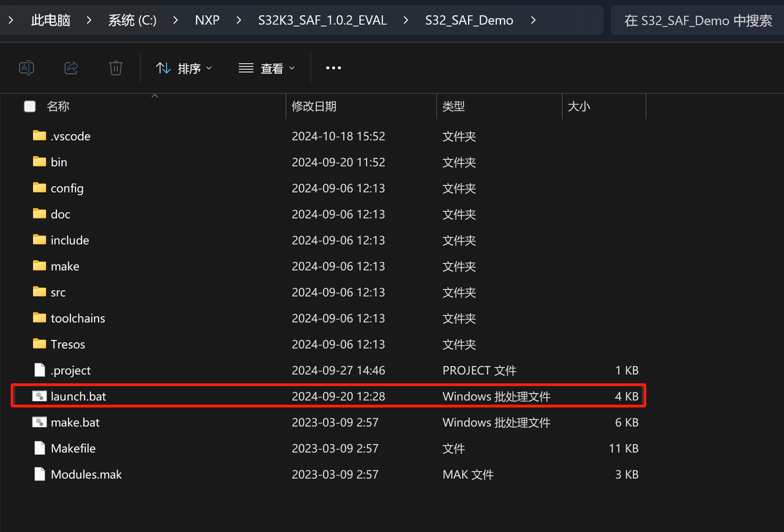This screenshot has width=784, height=532.
Task: Open the 排序 sort dropdown
Action: 184,68
